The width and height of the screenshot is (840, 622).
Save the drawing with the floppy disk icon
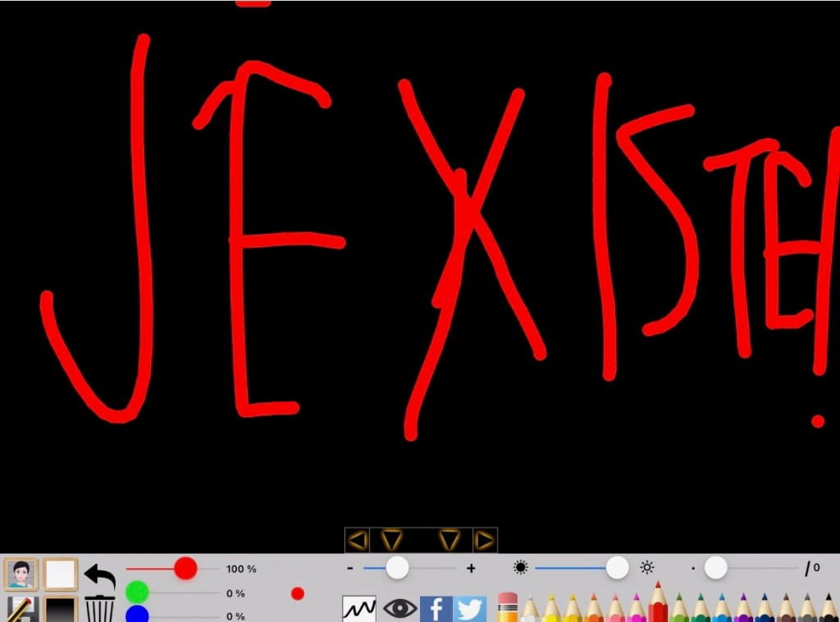[x=21, y=610]
